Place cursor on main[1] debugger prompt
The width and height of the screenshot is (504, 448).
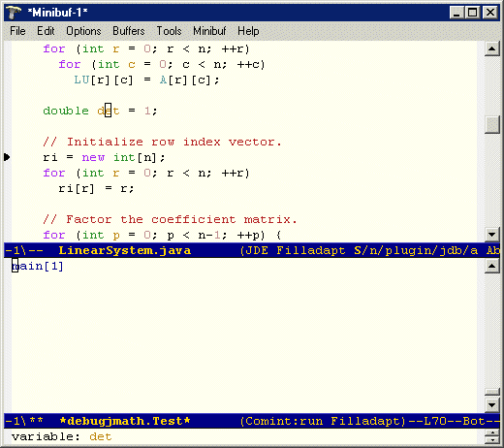(38, 266)
